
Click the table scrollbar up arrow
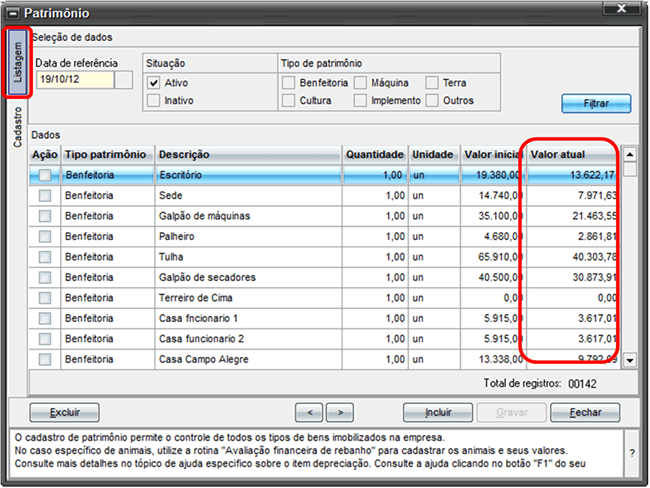click(630, 155)
